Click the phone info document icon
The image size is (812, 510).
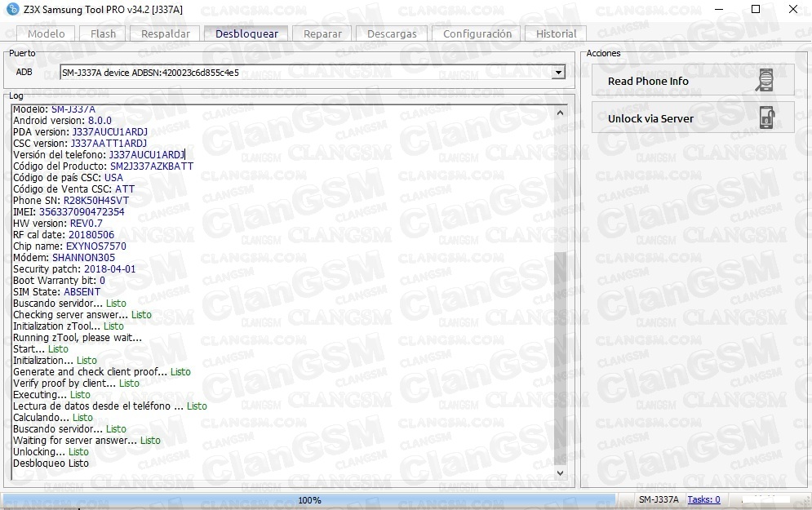coord(765,80)
